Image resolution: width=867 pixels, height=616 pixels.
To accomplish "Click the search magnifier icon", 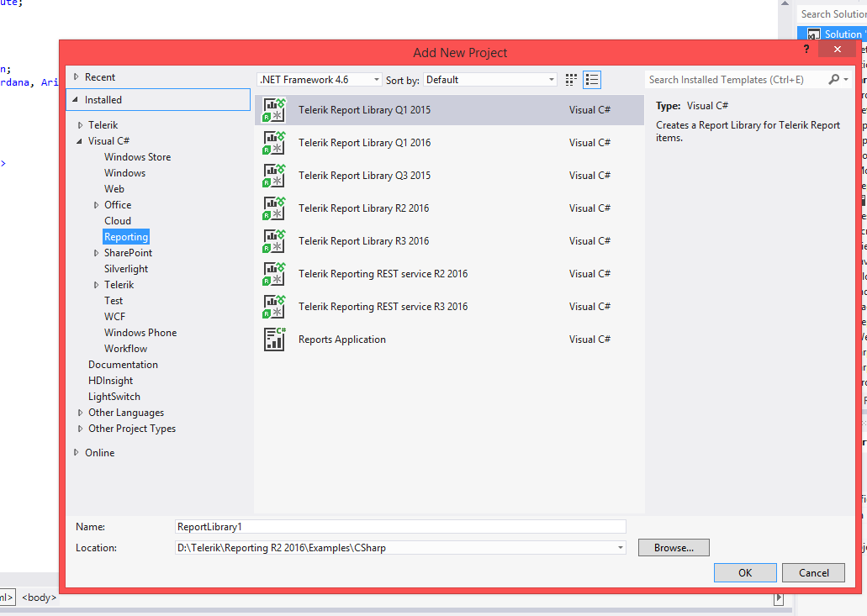I will pos(833,80).
